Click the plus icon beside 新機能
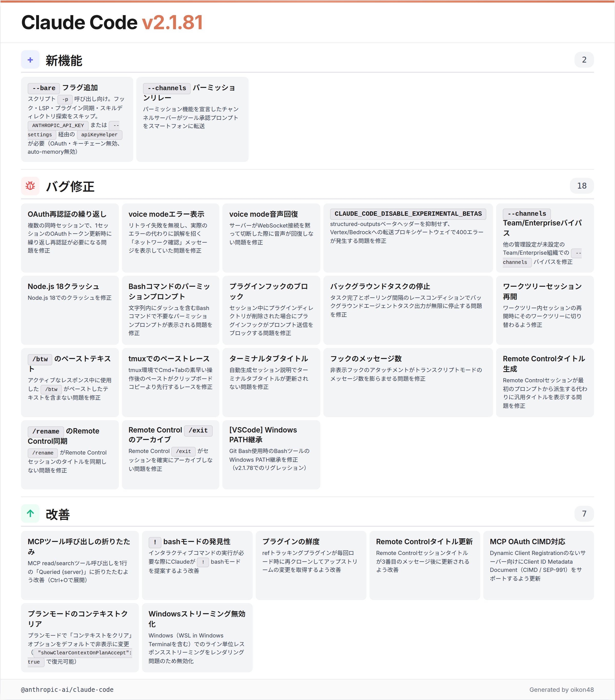This screenshot has height=700, width=615. pyautogui.click(x=30, y=60)
